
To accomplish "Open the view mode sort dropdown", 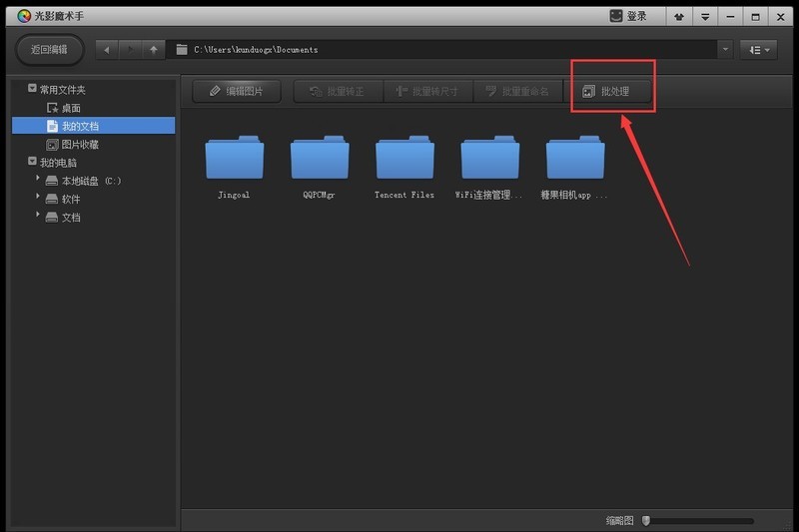I will coord(758,49).
